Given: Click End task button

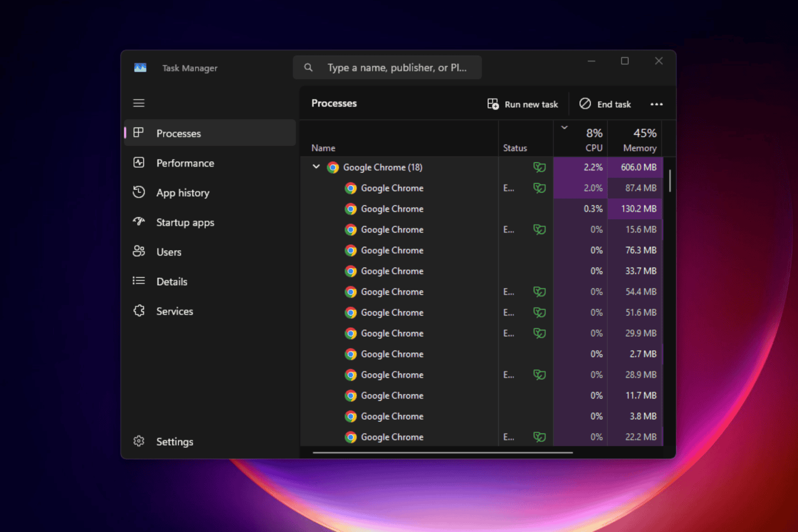Looking at the screenshot, I should (605, 104).
